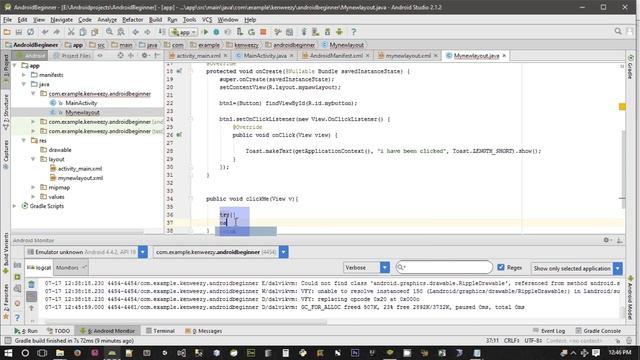
Task: Open the AVD Manager icon
Action: pyautogui.click(x=316, y=32)
